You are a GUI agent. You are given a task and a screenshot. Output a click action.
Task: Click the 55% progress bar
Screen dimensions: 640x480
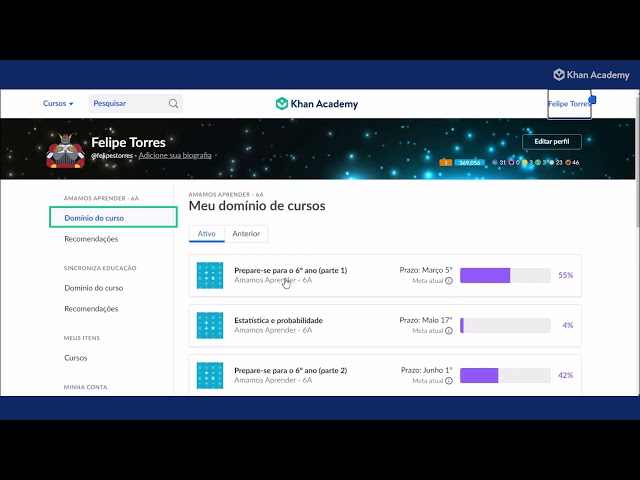click(x=505, y=276)
